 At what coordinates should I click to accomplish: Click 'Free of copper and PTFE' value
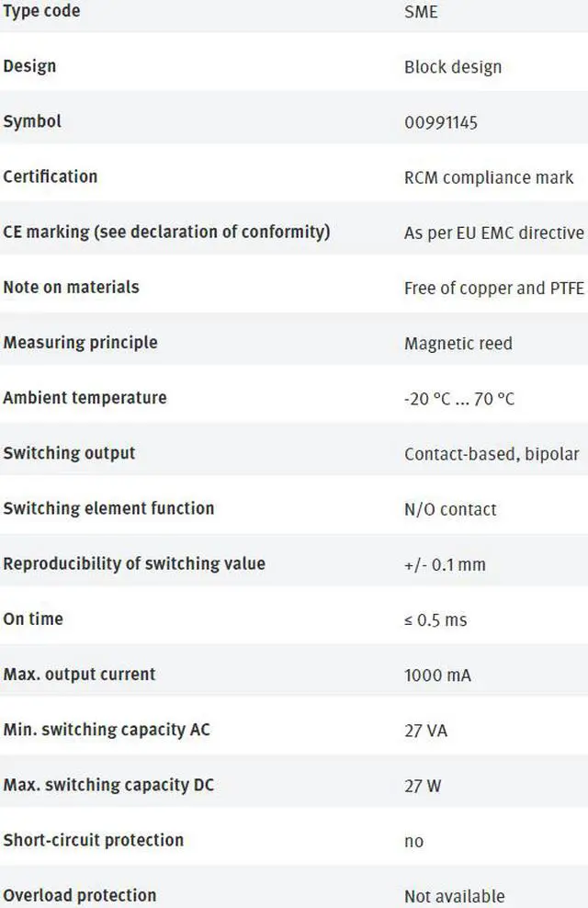(x=493, y=288)
